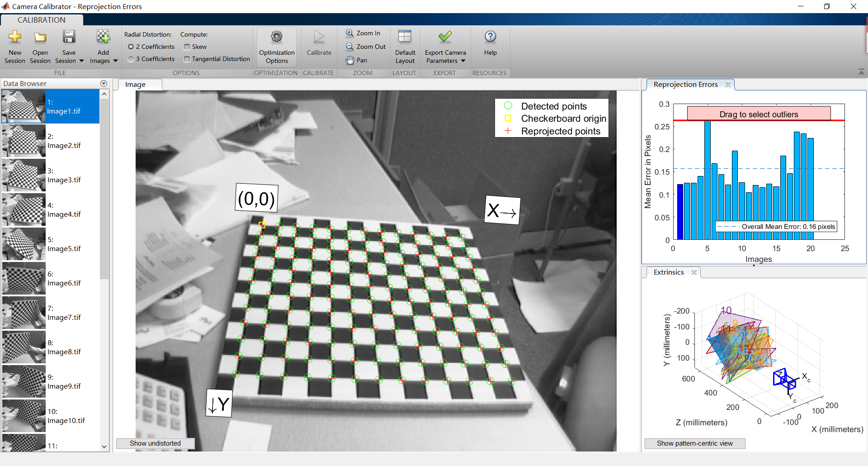The width and height of the screenshot is (868, 466).
Task: Expand the Save Session dropdown arrow
Action: tap(81, 61)
